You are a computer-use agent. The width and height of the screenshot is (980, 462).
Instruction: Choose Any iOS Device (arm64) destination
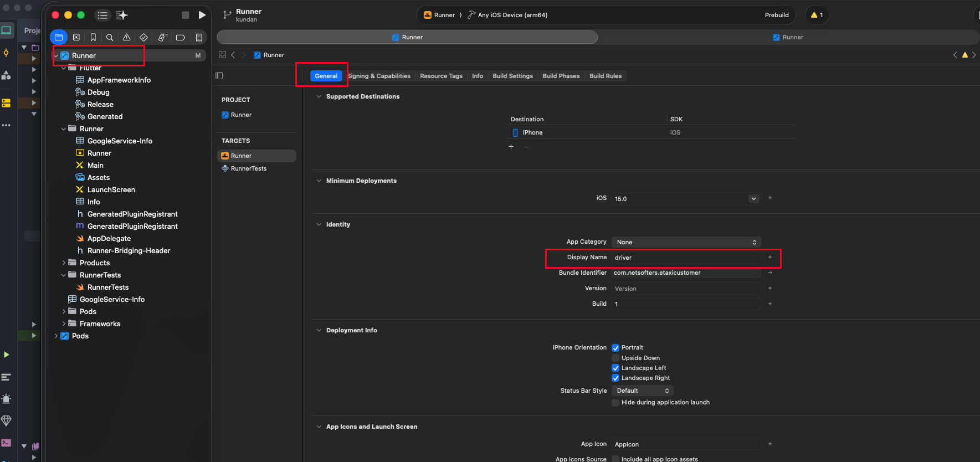coord(507,15)
